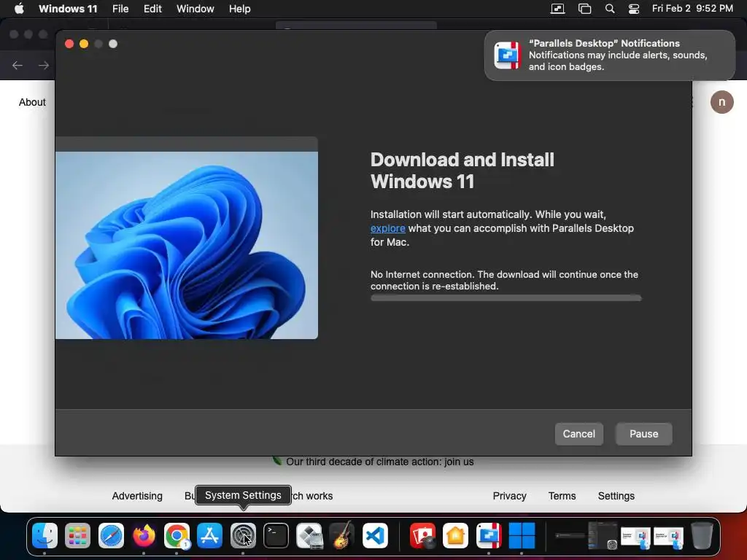Open Control Center in the menu bar
Image resolution: width=747 pixels, height=560 pixels.
coord(634,9)
